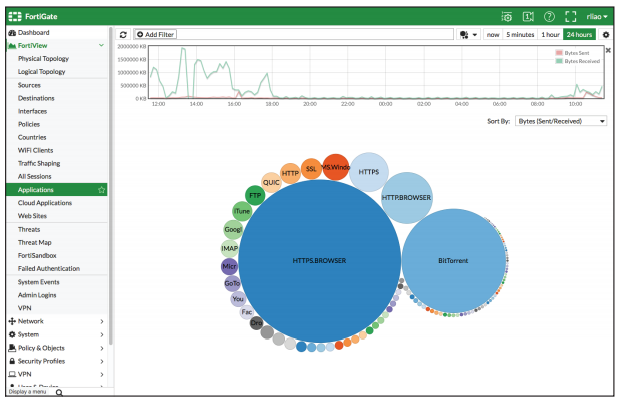Click the sidebar vertical scrollbar

click(x=111, y=186)
